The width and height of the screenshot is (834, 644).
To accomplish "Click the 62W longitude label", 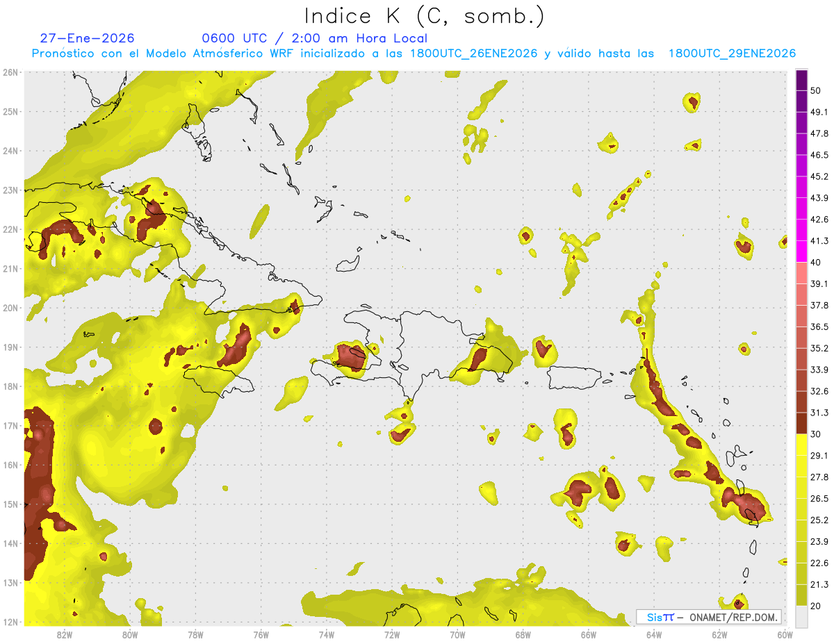I will coord(719,634).
